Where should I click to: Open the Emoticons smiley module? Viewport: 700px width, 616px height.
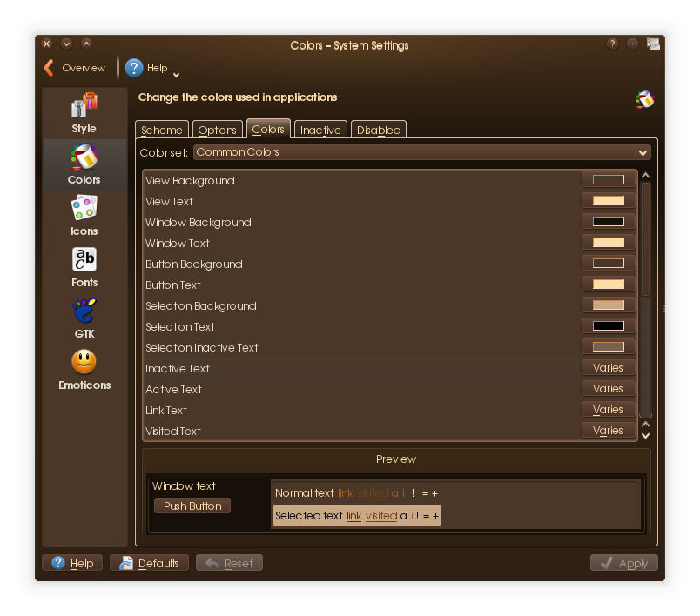pyautogui.click(x=84, y=369)
